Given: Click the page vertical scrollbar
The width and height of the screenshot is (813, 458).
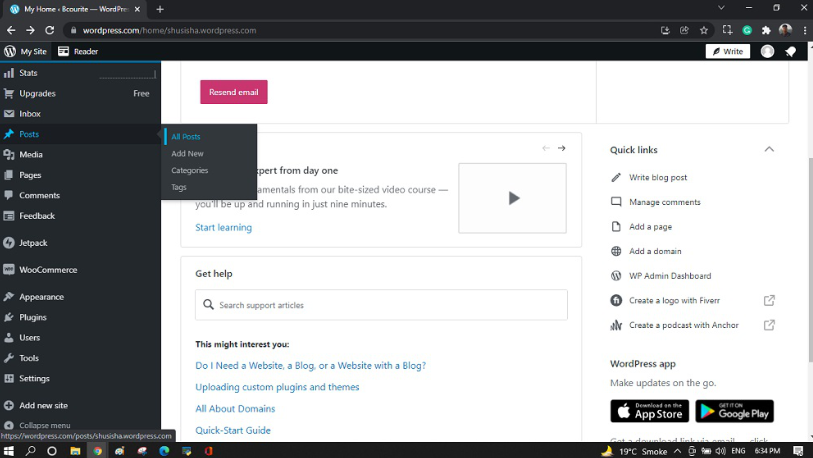Looking at the screenshot, I should pyautogui.click(x=810, y=259).
